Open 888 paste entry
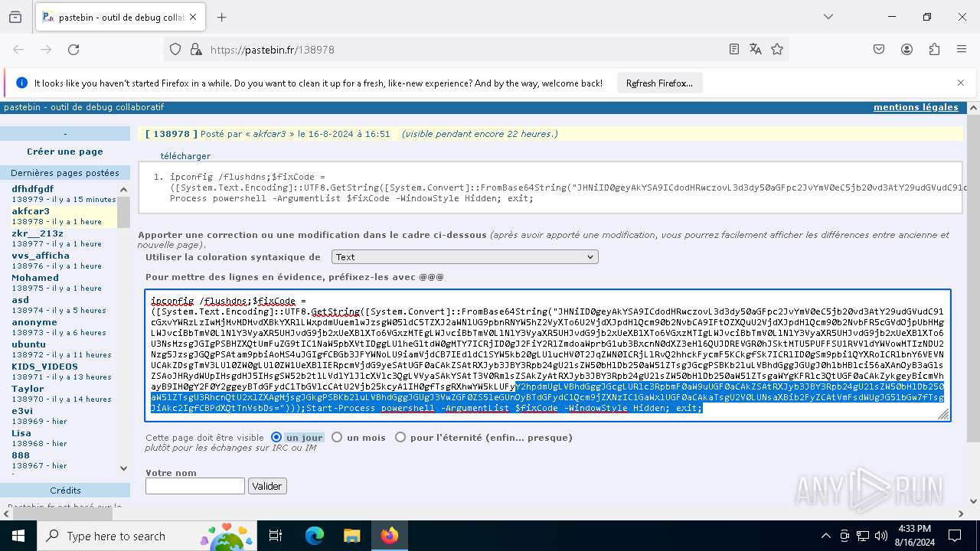 click(21, 455)
